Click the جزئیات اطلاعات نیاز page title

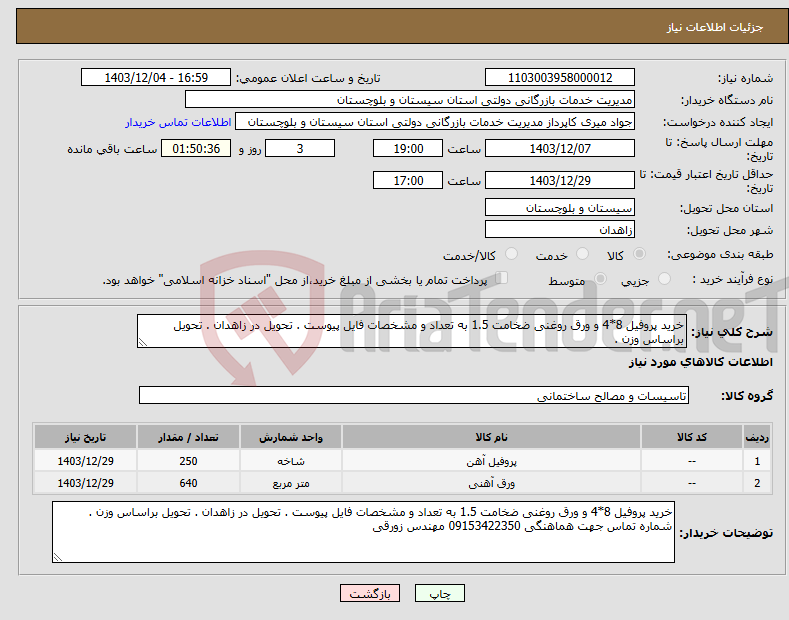pos(715,27)
